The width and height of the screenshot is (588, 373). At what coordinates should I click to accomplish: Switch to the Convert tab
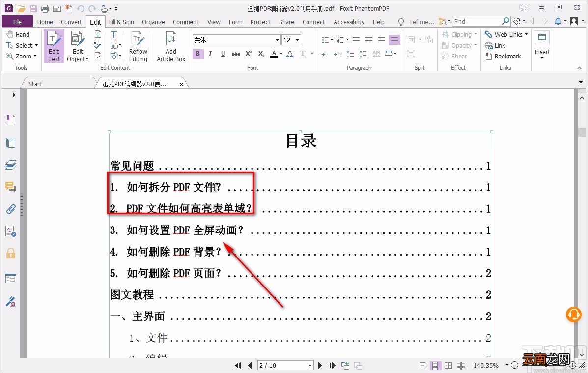click(x=71, y=22)
